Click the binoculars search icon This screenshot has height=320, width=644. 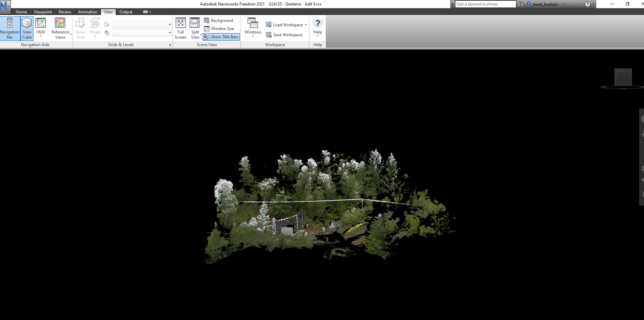(x=521, y=4)
